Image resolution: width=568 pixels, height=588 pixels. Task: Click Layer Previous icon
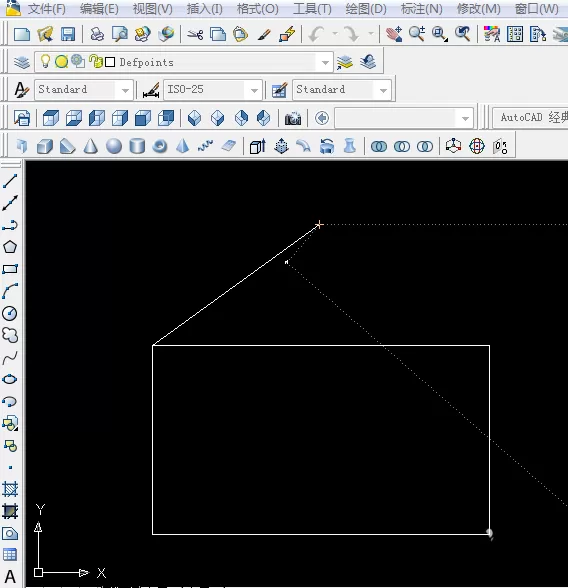[x=368, y=62]
